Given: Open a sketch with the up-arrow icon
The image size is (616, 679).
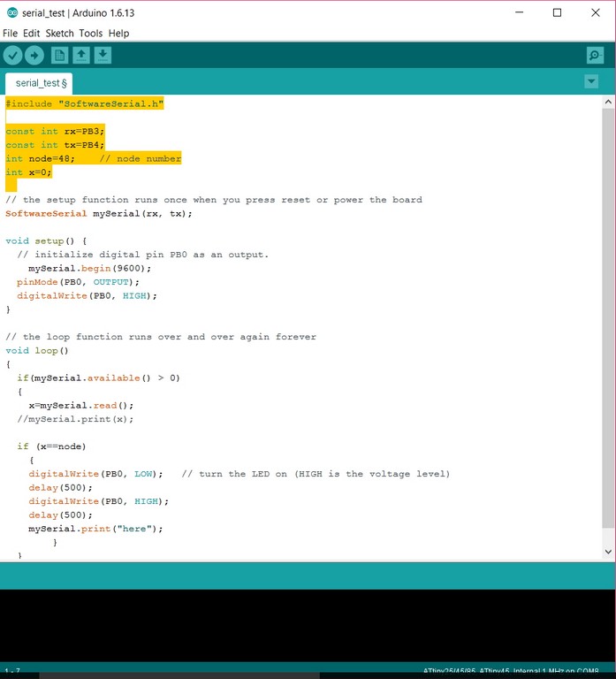Looking at the screenshot, I should 81,56.
